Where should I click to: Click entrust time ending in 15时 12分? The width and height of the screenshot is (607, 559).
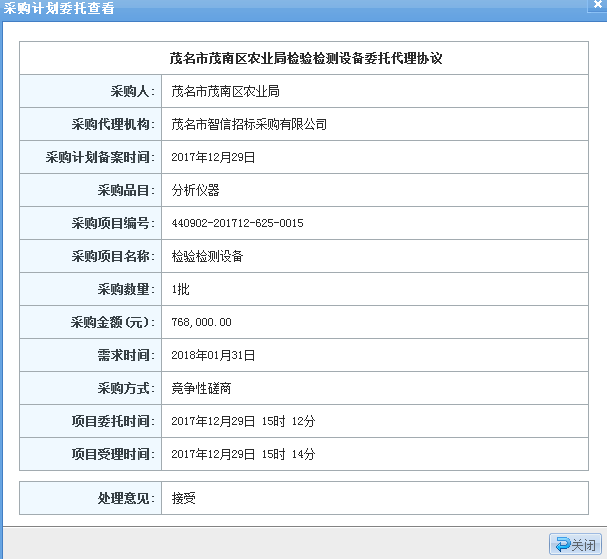click(x=243, y=421)
